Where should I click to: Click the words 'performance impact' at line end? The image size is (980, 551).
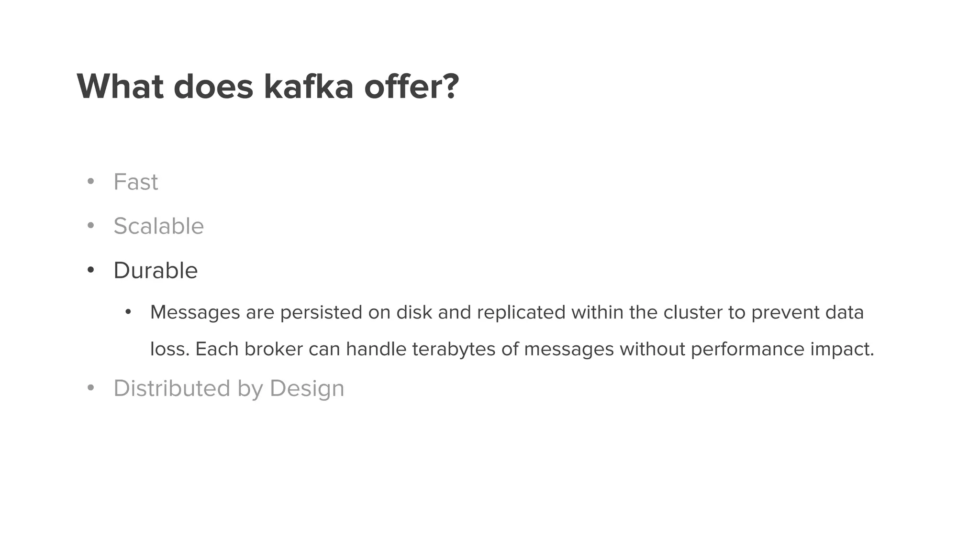coord(782,349)
